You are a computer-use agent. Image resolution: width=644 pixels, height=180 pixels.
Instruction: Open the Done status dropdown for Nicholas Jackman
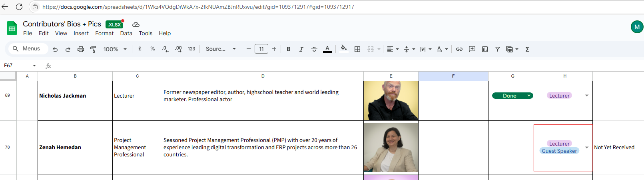coord(529,96)
